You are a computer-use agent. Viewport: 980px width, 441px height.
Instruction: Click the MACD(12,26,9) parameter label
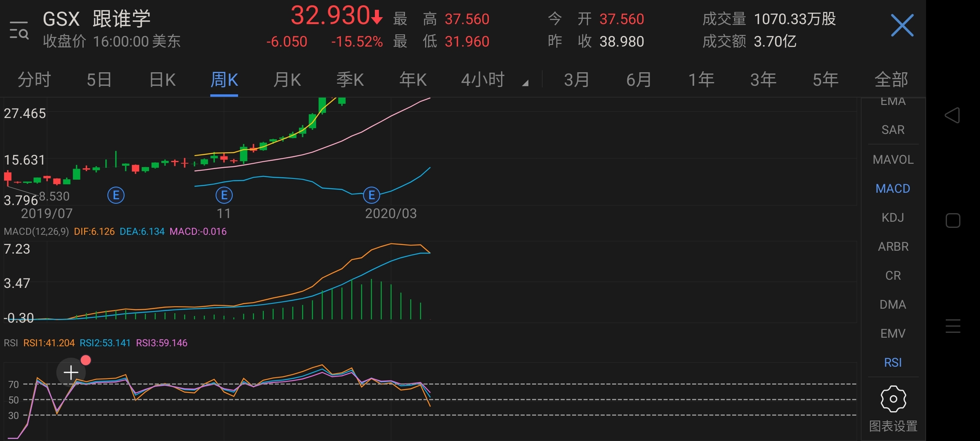36,232
